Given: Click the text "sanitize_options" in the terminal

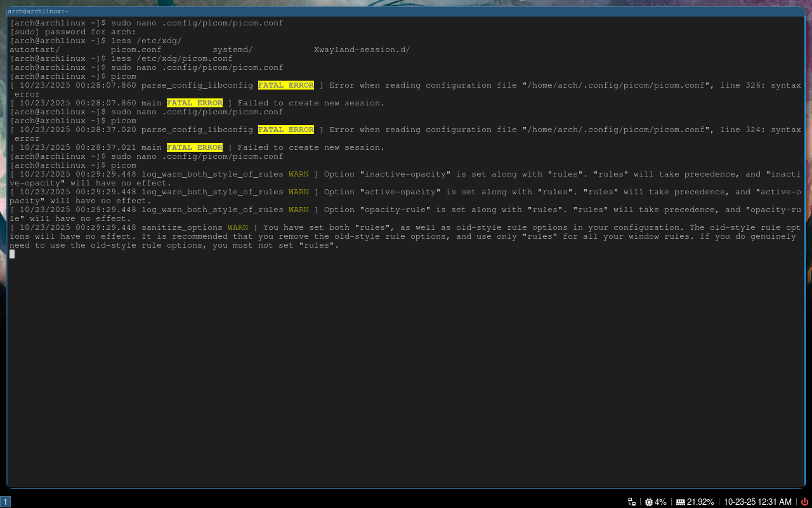Looking at the screenshot, I should coord(182,227).
